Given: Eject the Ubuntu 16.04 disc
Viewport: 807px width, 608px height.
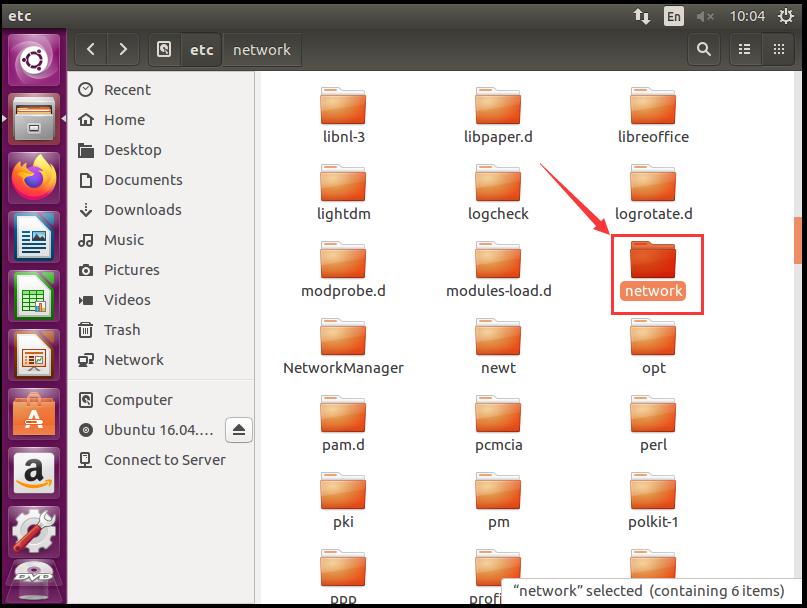Looking at the screenshot, I should coord(239,430).
